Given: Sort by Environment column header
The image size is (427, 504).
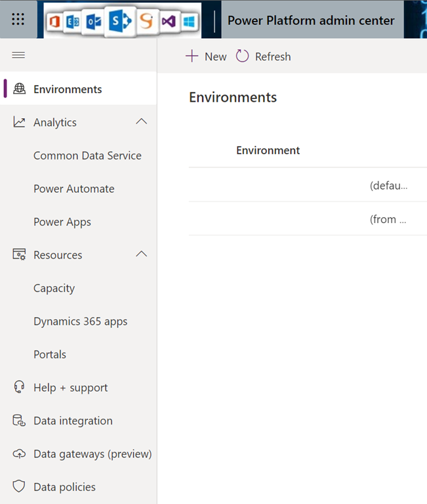Looking at the screenshot, I should pyautogui.click(x=268, y=150).
